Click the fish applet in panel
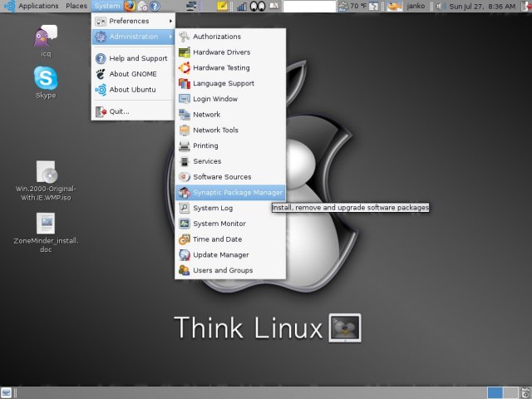Screen dimensions: 532x399 click(395, 6)
